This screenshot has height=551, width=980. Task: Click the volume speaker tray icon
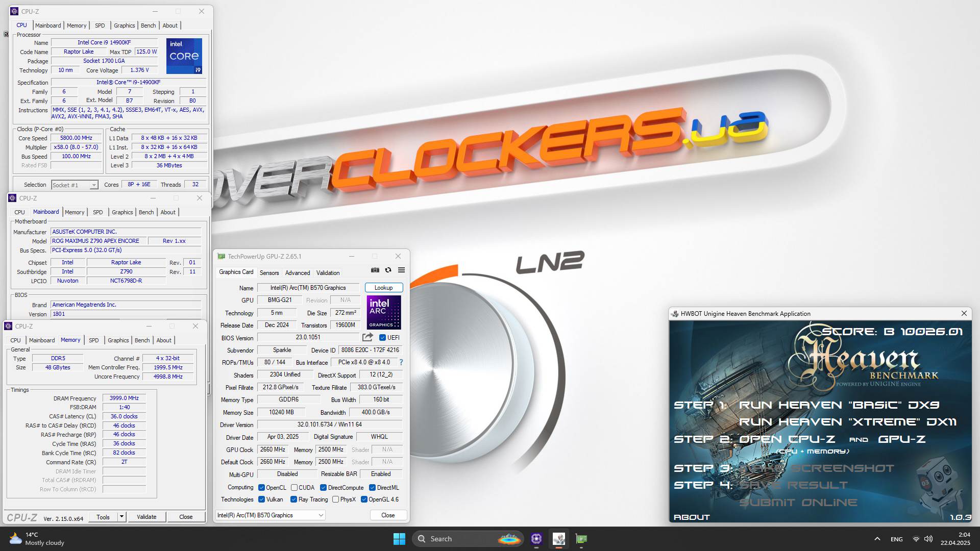tap(928, 539)
